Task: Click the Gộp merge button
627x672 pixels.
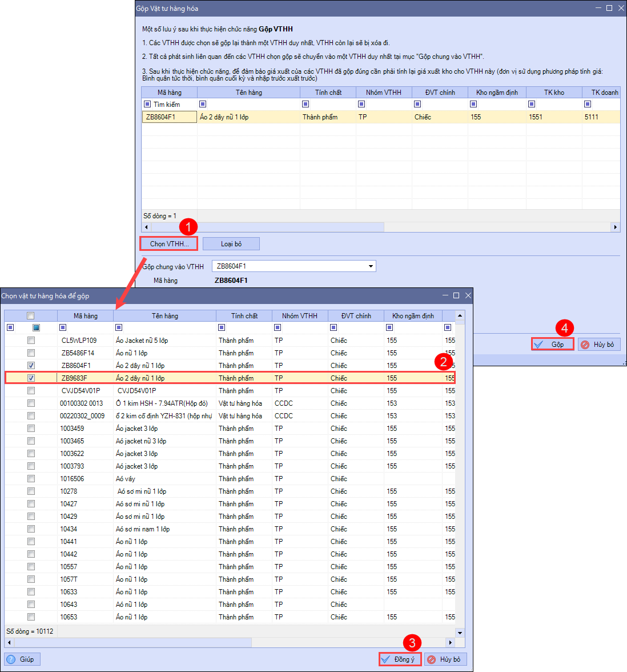Action: point(552,345)
